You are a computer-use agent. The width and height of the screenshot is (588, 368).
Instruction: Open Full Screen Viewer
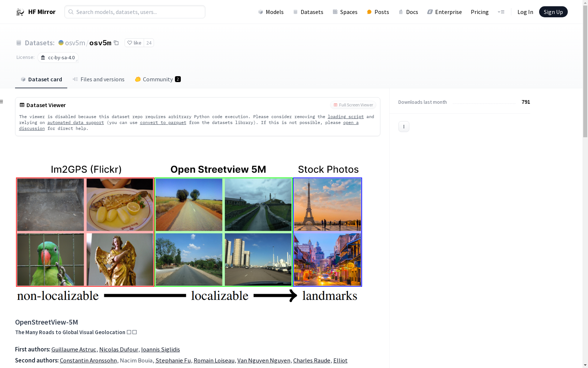pos(353,105)
